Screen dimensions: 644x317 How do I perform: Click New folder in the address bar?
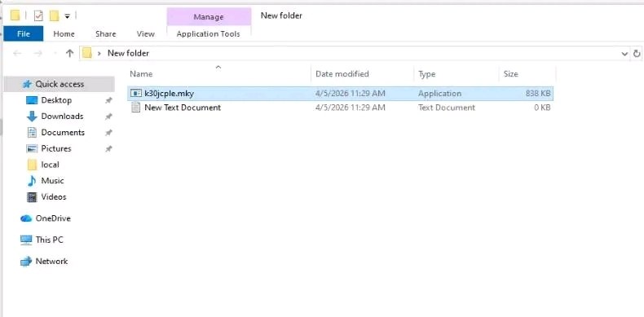(x=128, y=53)
